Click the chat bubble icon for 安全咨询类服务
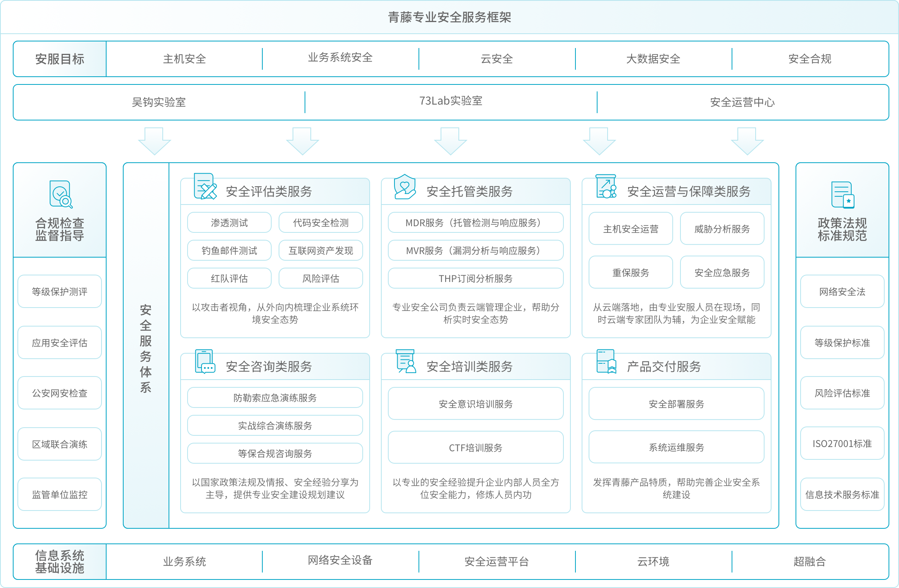Screen dimensions: 899x588 coord(206,366)
